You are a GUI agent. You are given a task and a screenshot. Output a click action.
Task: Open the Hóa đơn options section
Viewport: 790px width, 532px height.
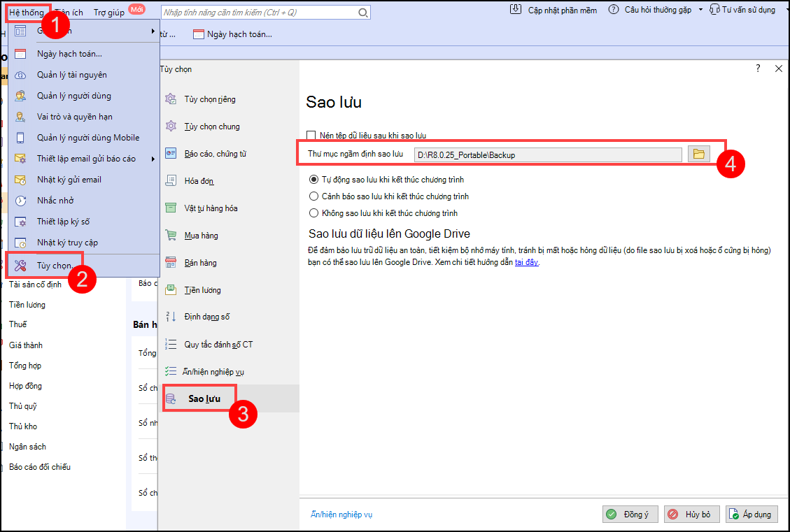pos(199,181)
